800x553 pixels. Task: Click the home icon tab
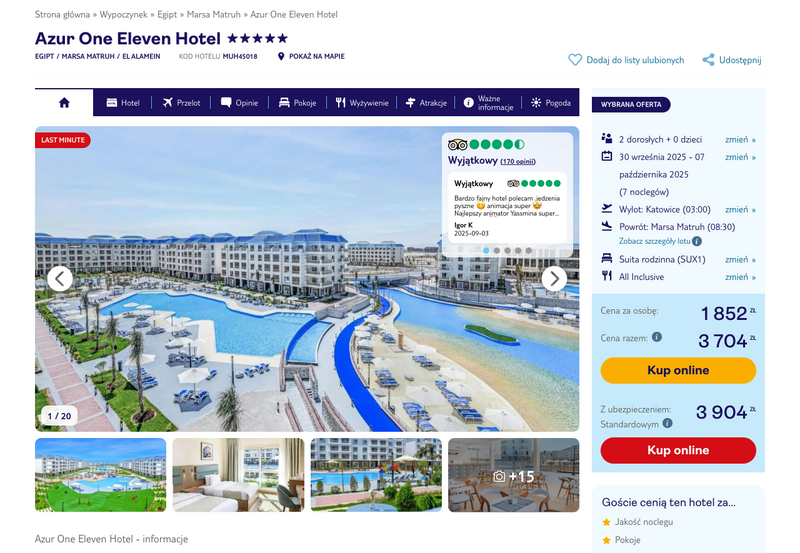(64, 103)
